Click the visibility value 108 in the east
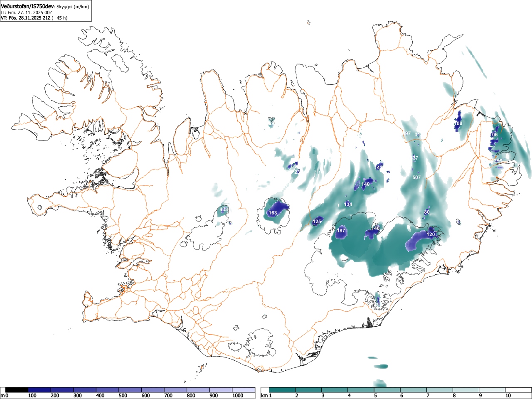The height and width of the screenshot is (399, 532). pyautogui.click(x=458, y=123)
